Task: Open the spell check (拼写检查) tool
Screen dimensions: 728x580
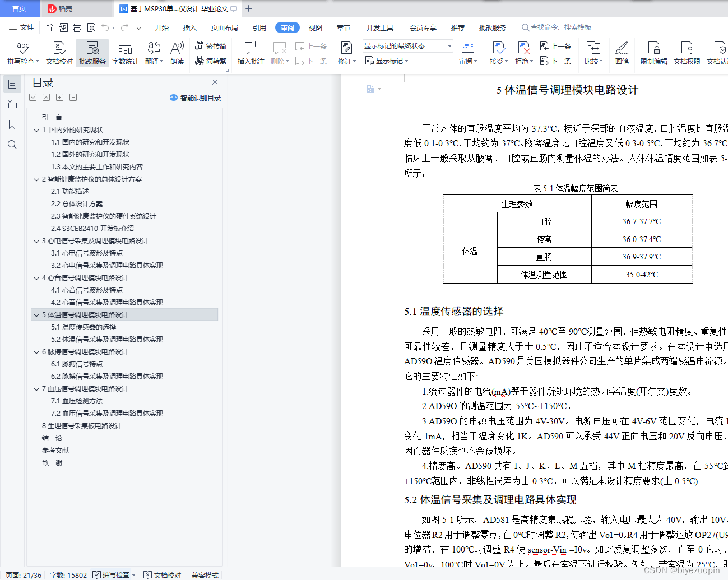Action: 22,53
